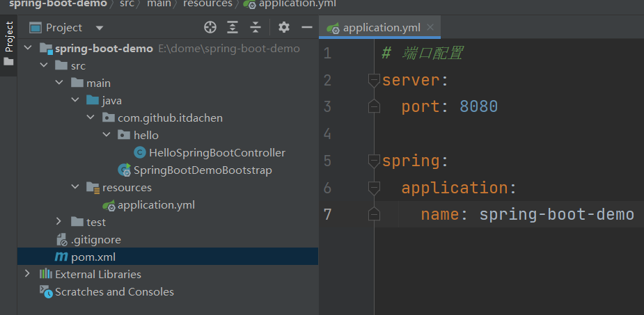Screen dimensions: 644x315
Task: Open the Project view dropdown
Action: (x=99, y=28)
